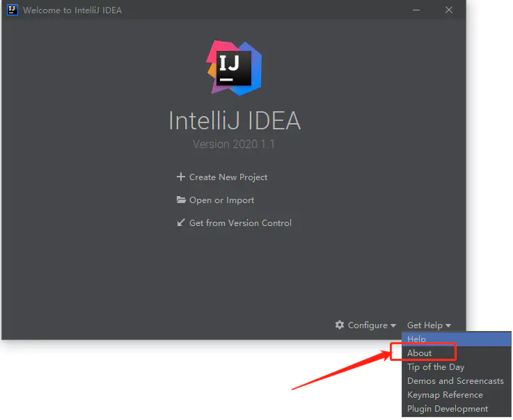Viewport: 513px width, 420px height.
Task: Create New Project
Action: [228, 177]
